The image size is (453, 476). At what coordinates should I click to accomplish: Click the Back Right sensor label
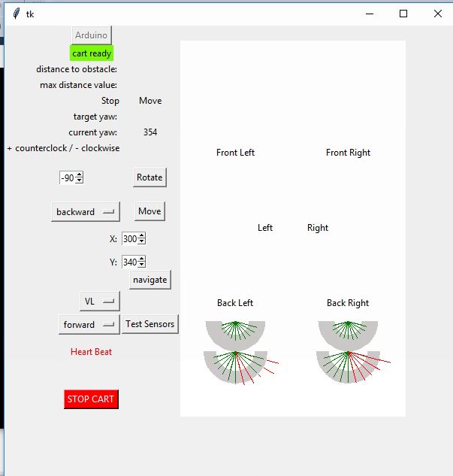click(x=348, y=302)
